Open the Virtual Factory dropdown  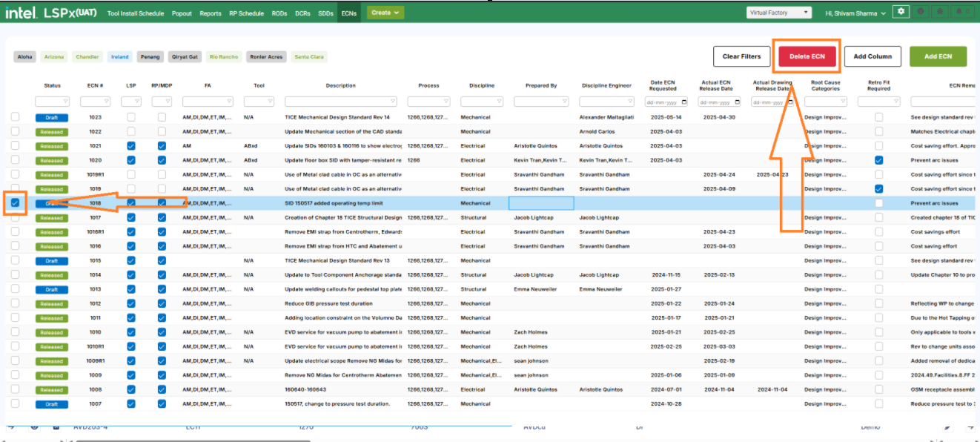(778, 13)
